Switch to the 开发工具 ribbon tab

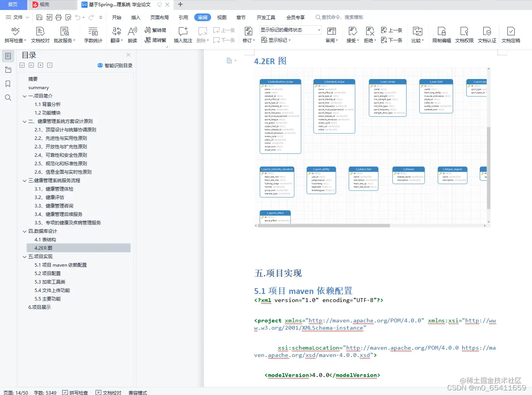pyautogui.click(x=266, y=17)
